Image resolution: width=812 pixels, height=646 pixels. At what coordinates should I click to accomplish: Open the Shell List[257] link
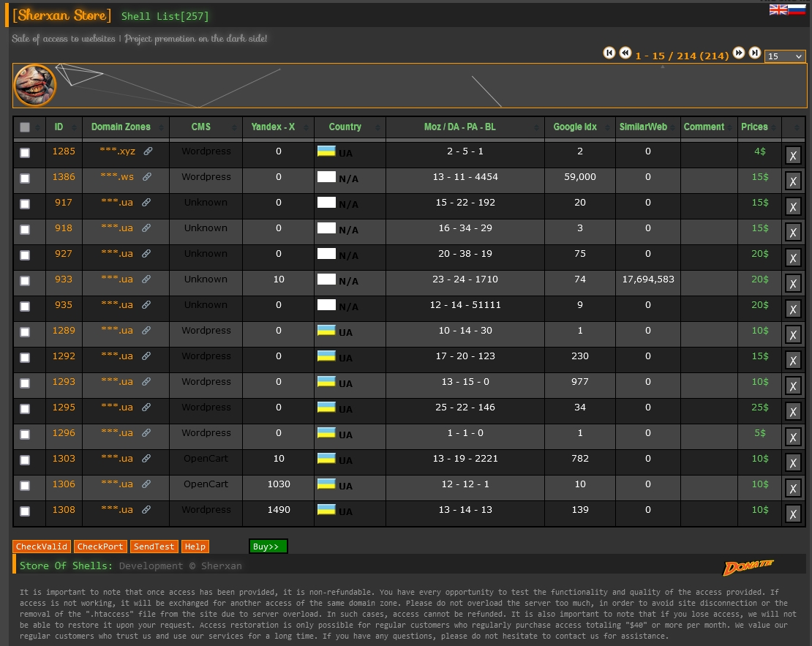tap(165, 16)
